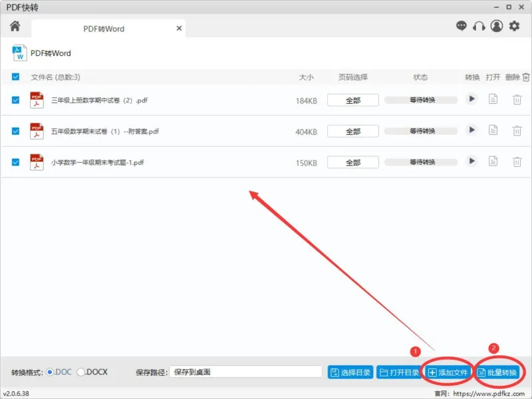532x399 pixels.
Task: Toggle the select-all files checkbox
Action: point(15,76)
